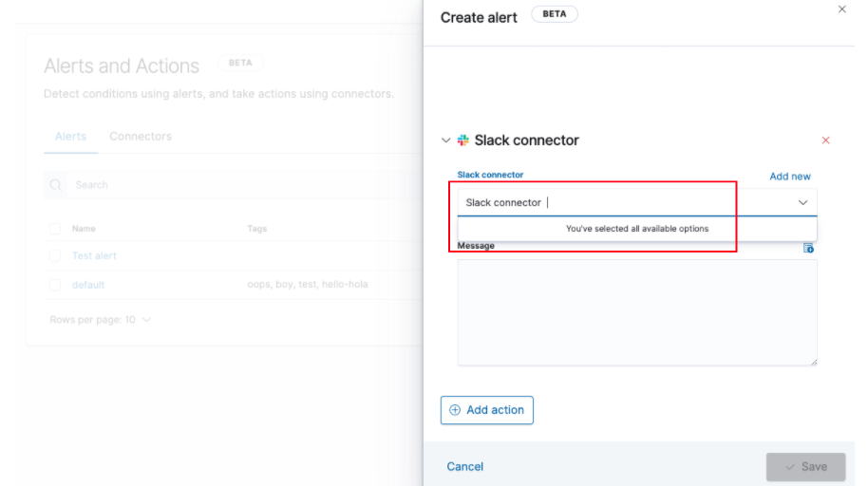
Task: Click the checkmark icon in the Save button
Action: click(x=790, y=467)
